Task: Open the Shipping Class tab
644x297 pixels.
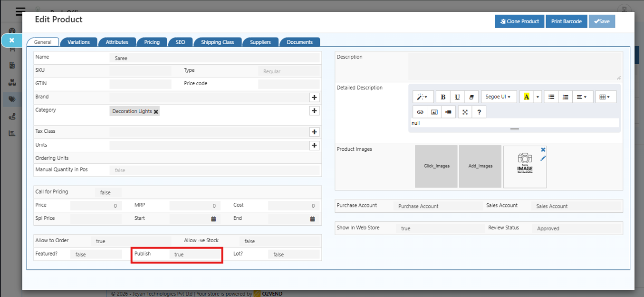Action: click(x=217, y=42)
